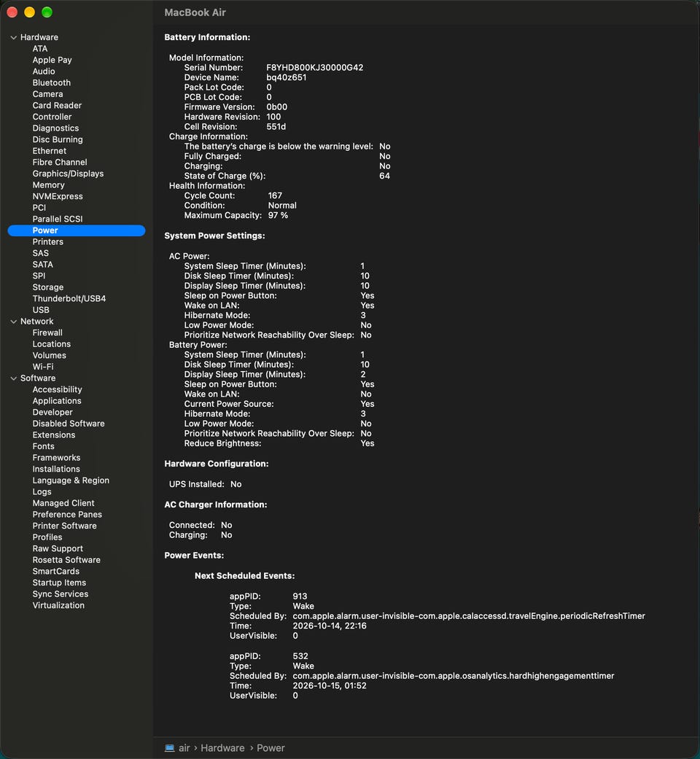Click 'Hardware' in the bottom path bar

(222, 748)
